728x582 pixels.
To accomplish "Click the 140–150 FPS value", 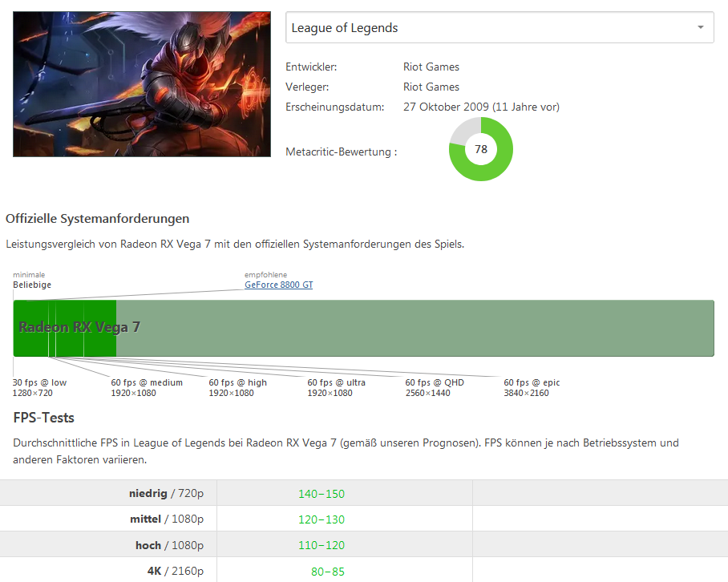I will pyautogui.click(x=322, y=494).
